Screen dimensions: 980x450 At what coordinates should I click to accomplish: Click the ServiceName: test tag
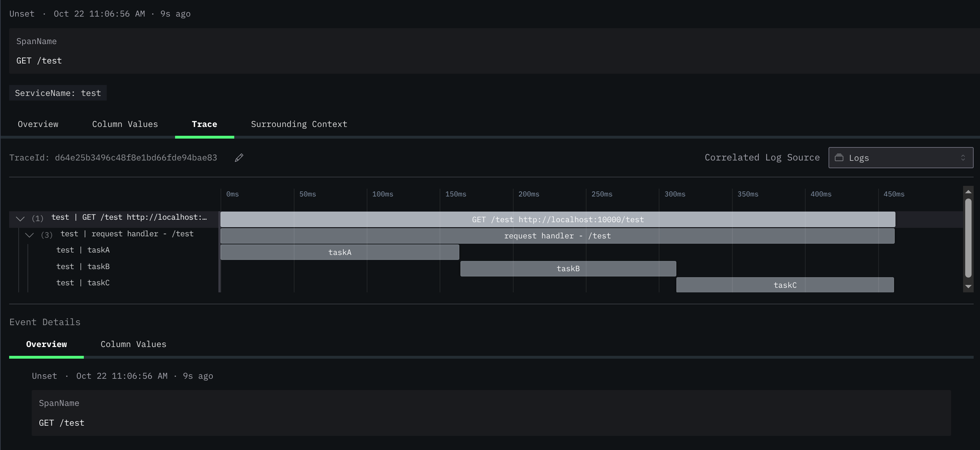pos(58,93)
